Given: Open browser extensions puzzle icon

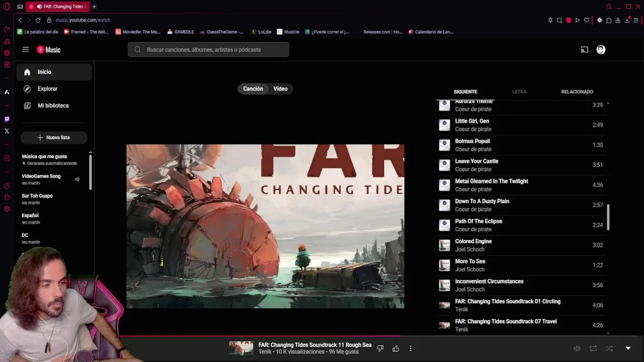Looking at the screenshot, I should [609, 20].
